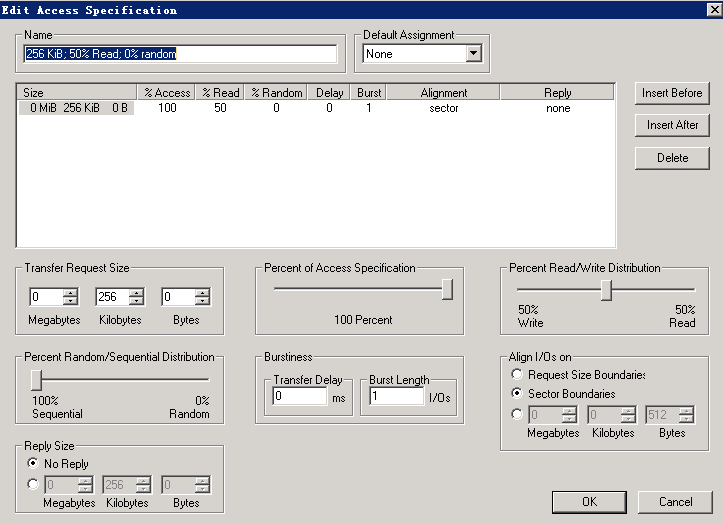
Task: Click the 'none' reply cell
Action: tap(558, 108)
